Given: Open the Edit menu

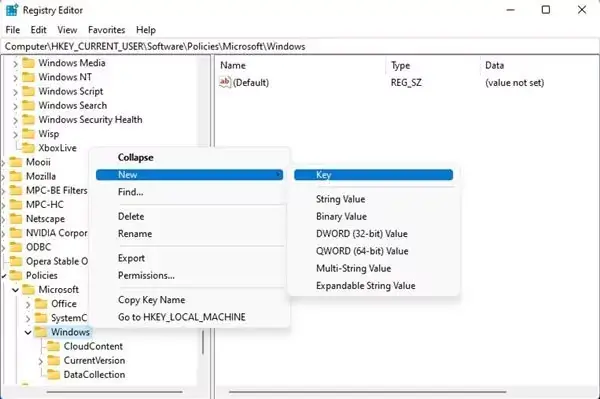Looking at the screenshot, I should click(x=39, y=30).
